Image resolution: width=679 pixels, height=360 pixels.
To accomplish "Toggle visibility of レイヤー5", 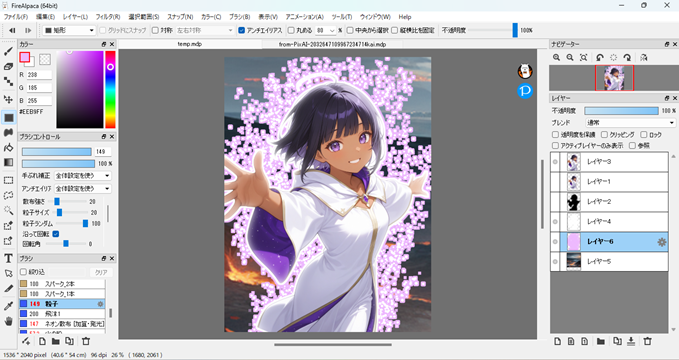I will click(555, 262).
